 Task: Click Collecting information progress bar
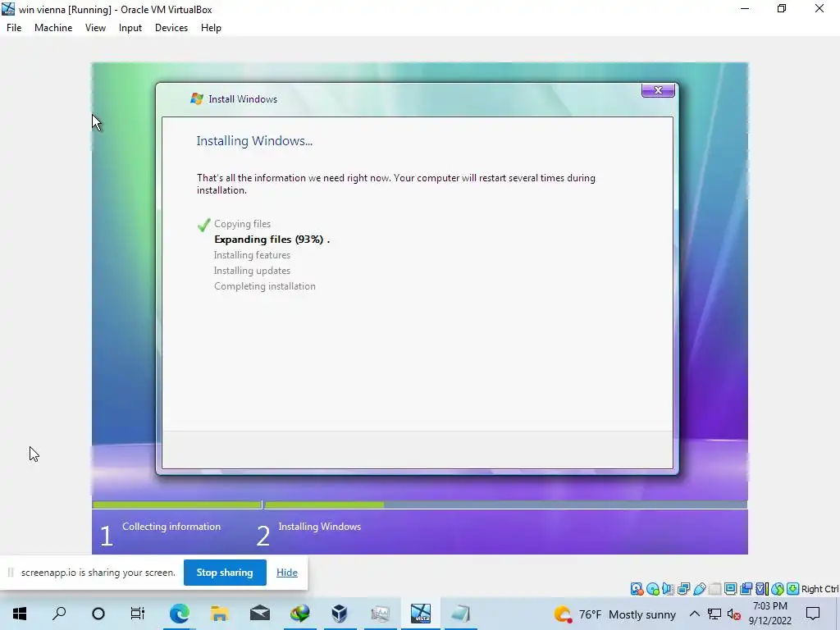[x=177, y=504]
